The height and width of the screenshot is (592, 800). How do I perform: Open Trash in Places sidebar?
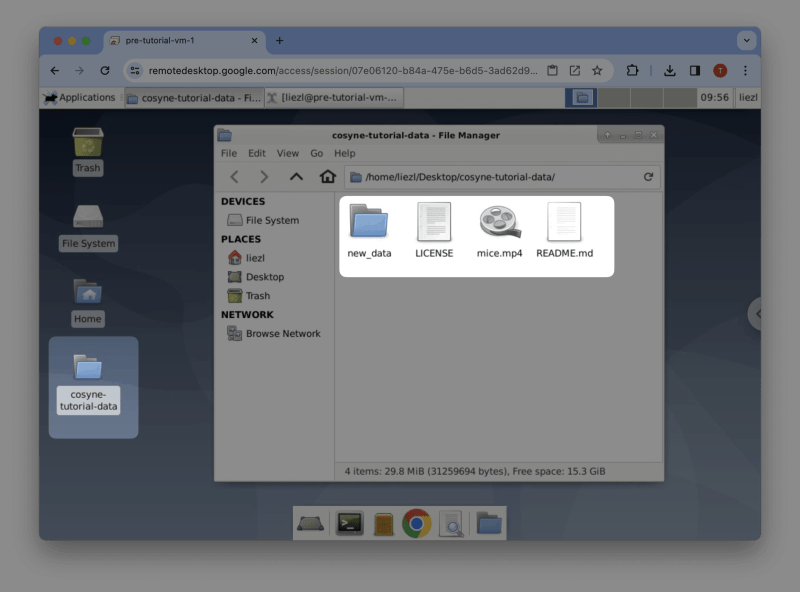(x=249, y=295)
